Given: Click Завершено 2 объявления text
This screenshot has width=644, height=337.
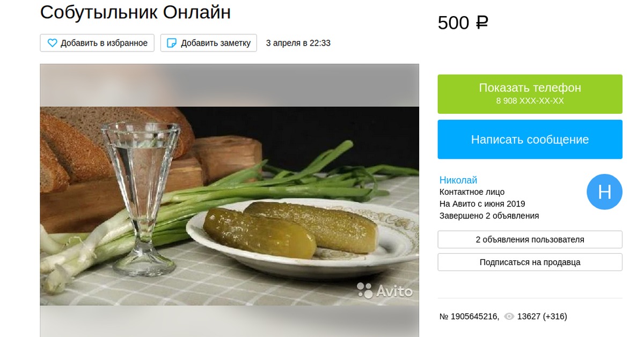Looking at the screenshot, I should [x=489, y=216].
